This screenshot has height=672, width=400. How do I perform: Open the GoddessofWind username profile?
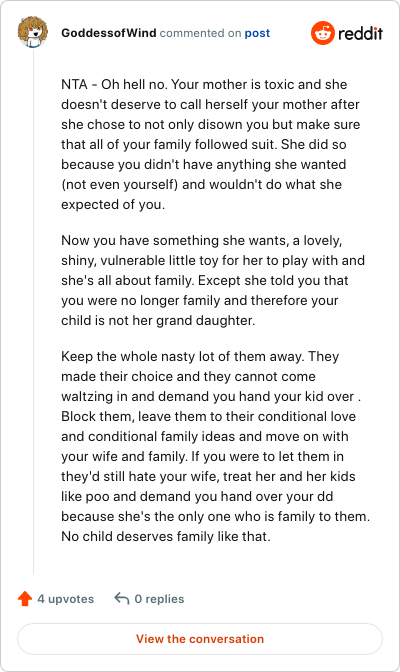point(108,33)
